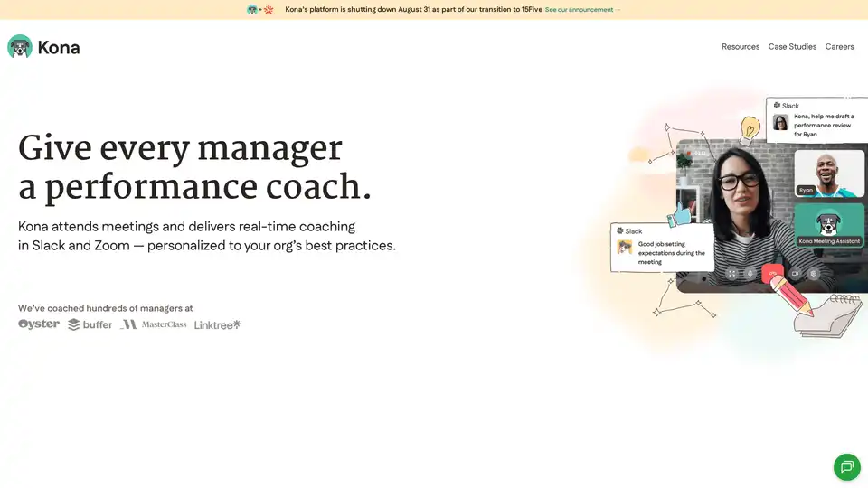Viewport: 868px width, 488px height.
Task: Click the settings gear in video call
Action: click(814, 273)
